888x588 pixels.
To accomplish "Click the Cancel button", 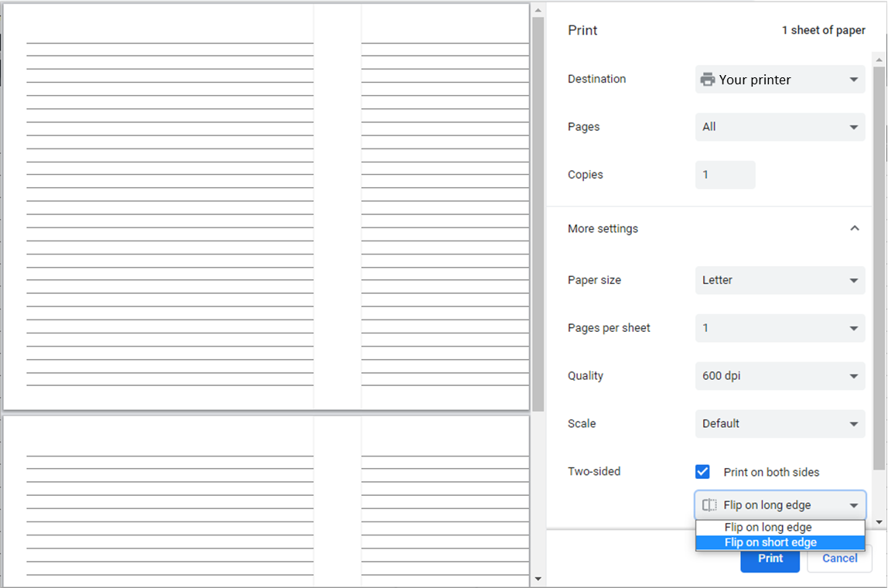I will 839,559.
